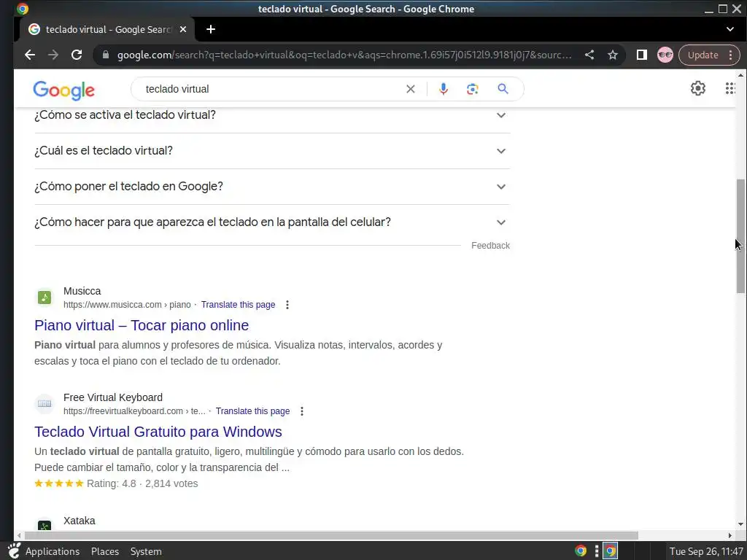
Task: Click the Rating: 4.8 · 2,814 votes text
Action: point(142,483)
